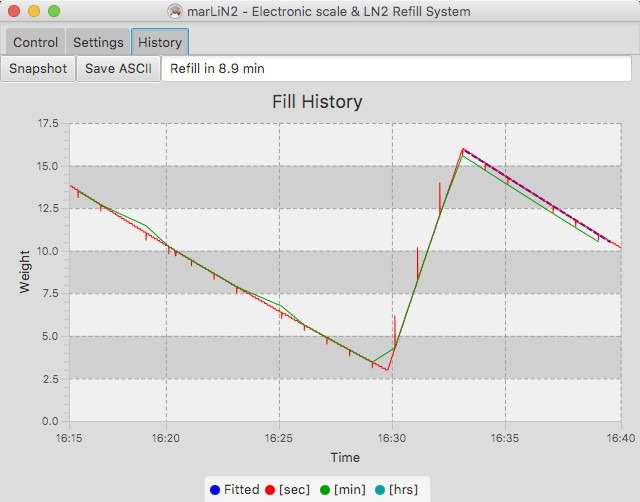Open the Settings tab
The height and width of the screenshot is (502, 640).
(x=98, y=43)
